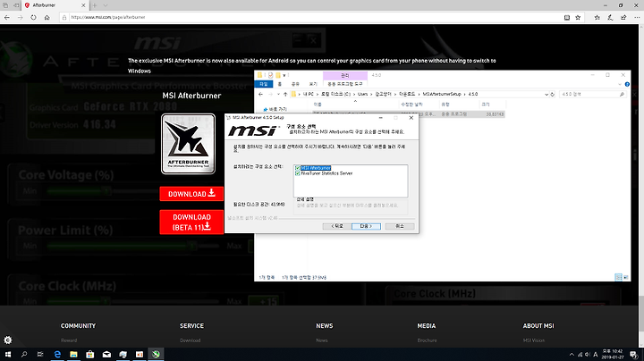Click MSIAfterburnerSetup breadcrumb in Explorer path
This screenshot has width=644, height=361.
442,95
